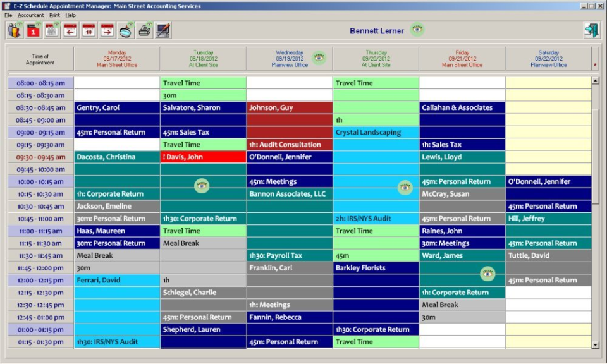The height and width of the screenshot is (364, 607).
Task: Select the red Davis, John appointment
Action: (202, 156)
